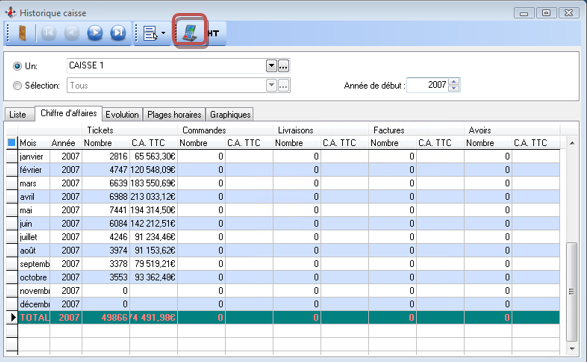Expand the report icon's dropdown arrow

(164, 33)
